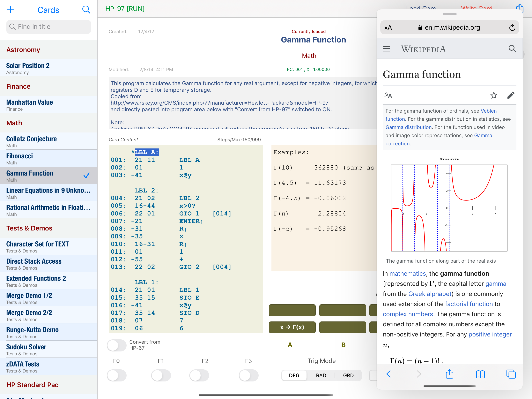The image size is (532, 399).
Task: Open Safari bookmarks book icon
Action: pos(480,374)
